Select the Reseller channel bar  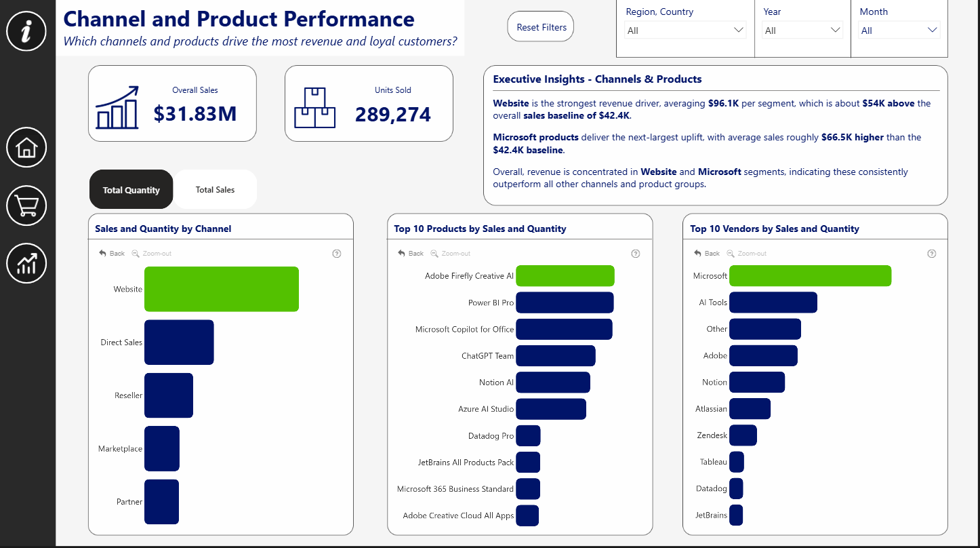[x=169, y=395]
